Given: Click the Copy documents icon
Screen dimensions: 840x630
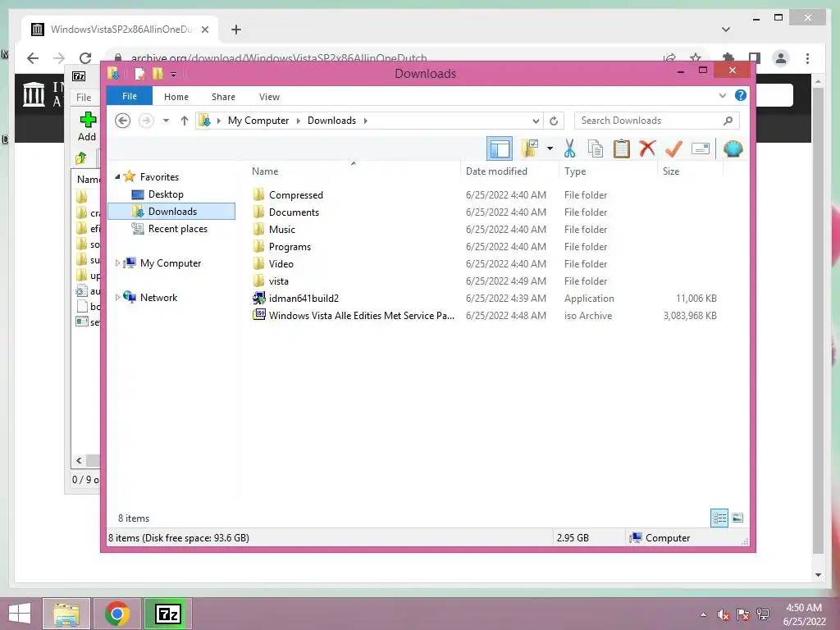Looking at the screenshot, I should pos(596,148).
